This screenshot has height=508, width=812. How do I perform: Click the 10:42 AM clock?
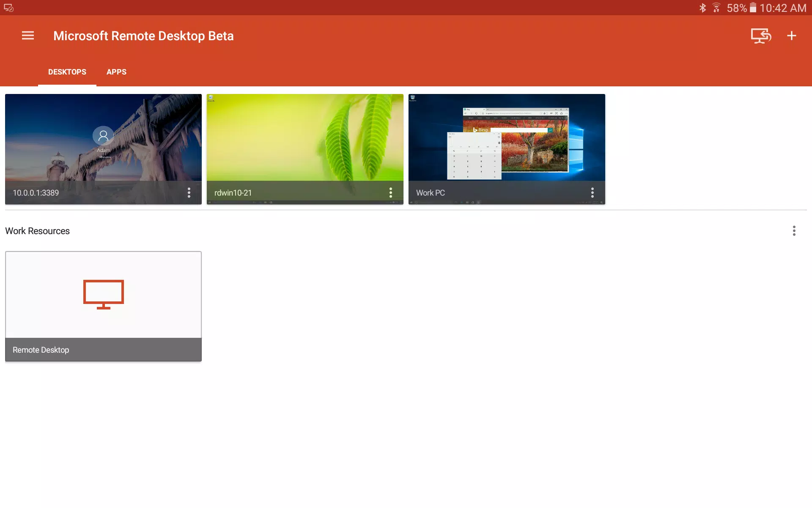pyautogui.click(x=783, y=8)
